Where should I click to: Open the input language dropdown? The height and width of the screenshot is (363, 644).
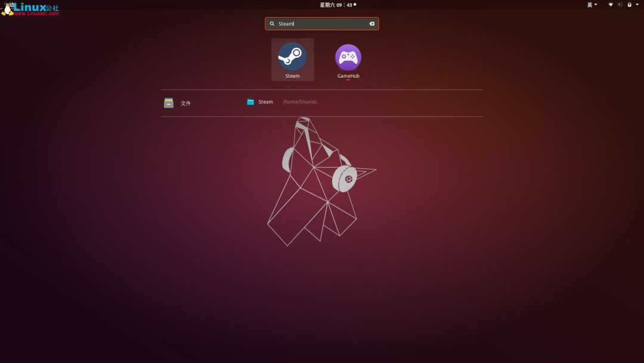coord(592,5)
